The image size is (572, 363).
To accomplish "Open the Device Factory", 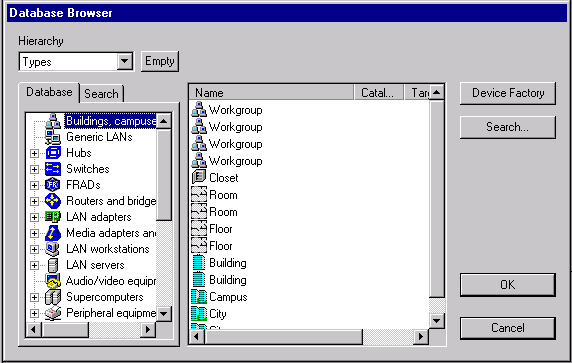I will tap(508, 93).
